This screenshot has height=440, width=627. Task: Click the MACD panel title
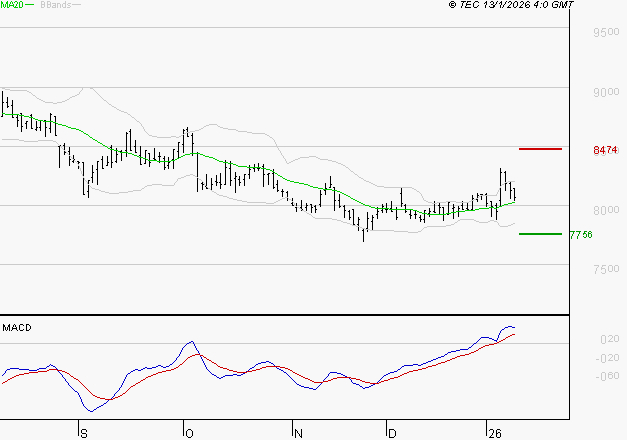17,328
